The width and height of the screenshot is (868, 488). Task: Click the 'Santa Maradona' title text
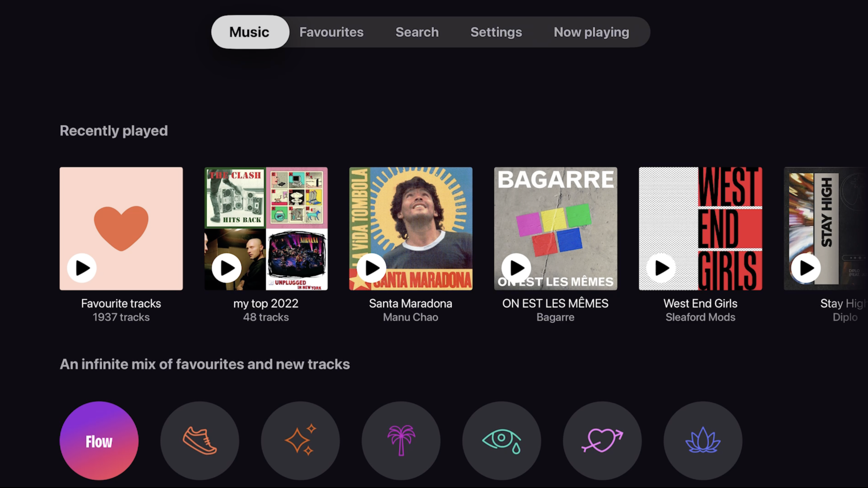coord(410,303)
